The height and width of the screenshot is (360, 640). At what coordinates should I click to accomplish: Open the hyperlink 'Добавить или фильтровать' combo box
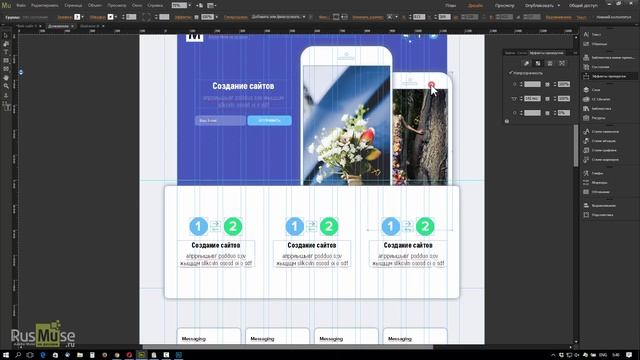click(x=278, y=17)
